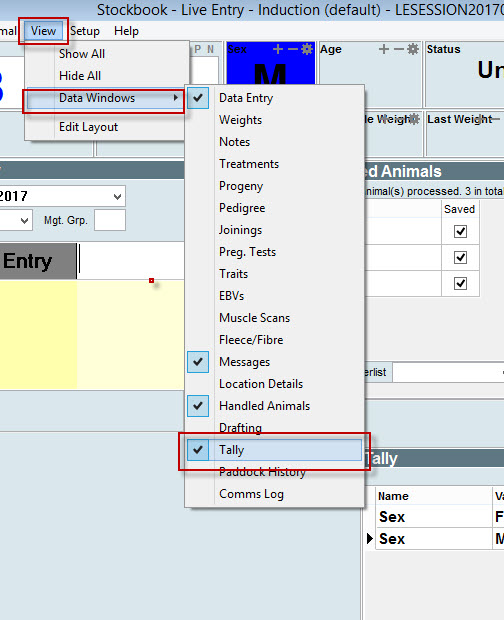This screenshot has width=504, height=620.
Task: Open the dropdown left of Mgt. Grp.
Action: pyautogui.click(x=25, y=220)
